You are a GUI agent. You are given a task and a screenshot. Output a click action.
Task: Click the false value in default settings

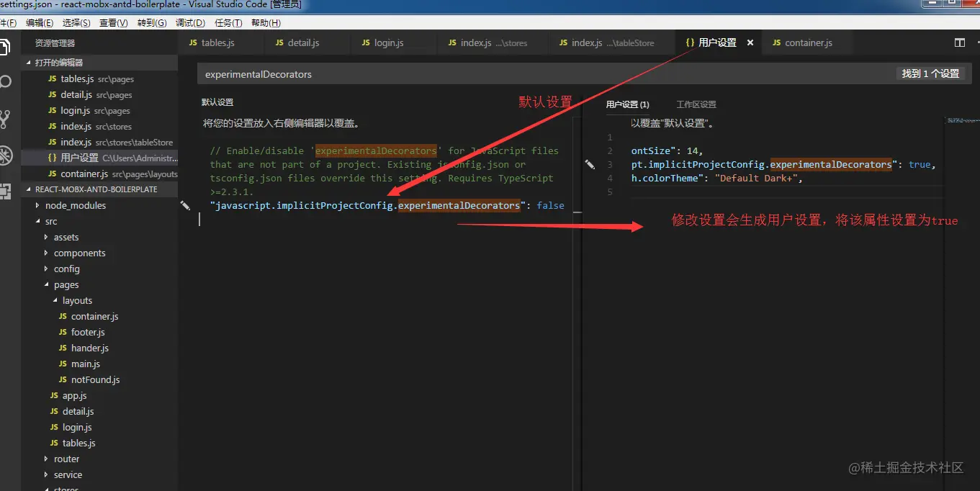pos(550,206)
